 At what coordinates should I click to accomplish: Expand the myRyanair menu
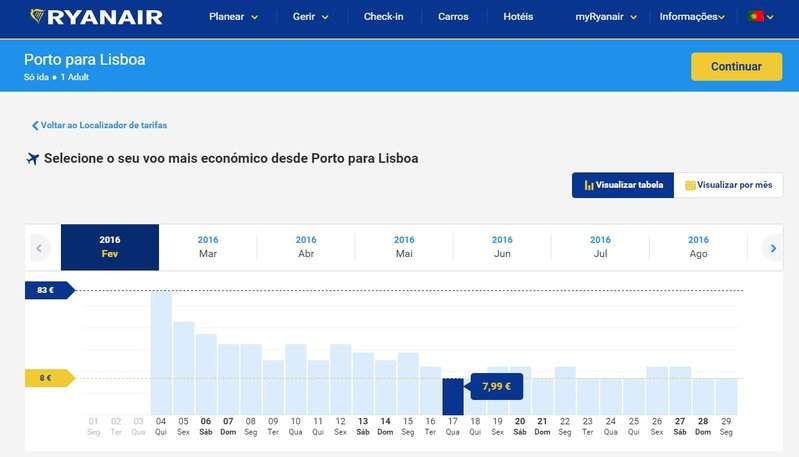click(606, 17)
